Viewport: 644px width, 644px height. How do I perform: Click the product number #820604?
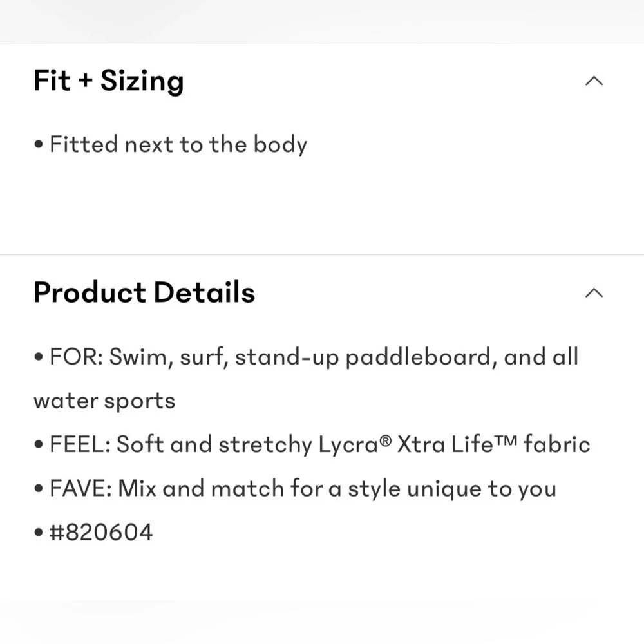coord(101,533)
